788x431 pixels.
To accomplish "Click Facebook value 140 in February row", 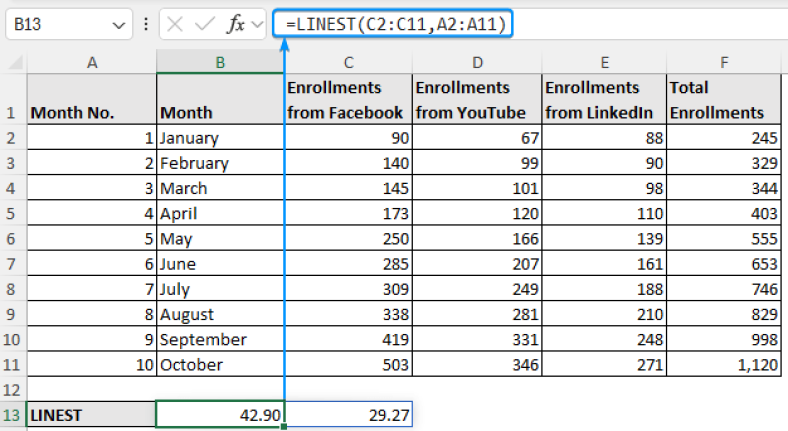I will 348,163.
